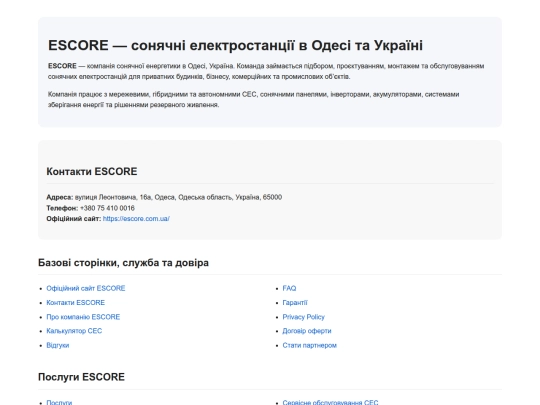Click the phone number +380 75 410 0016
The image size is (540, 405).
point(107,208)
